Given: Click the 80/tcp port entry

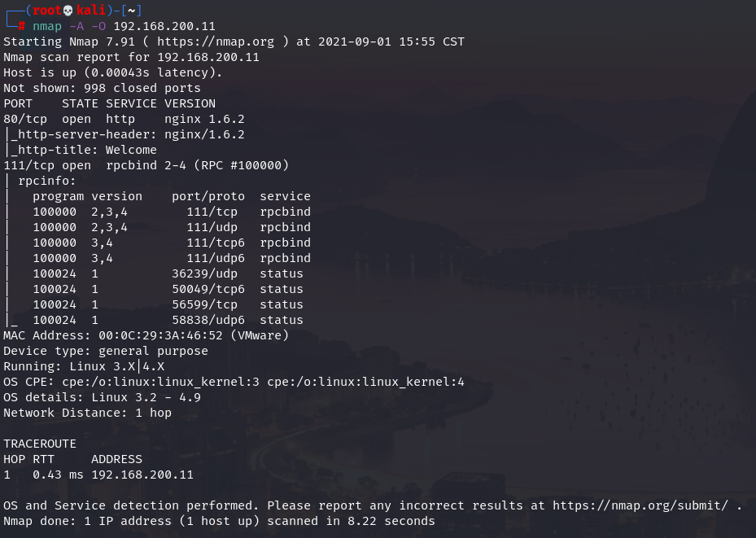Looking at the screenshot, I should pos(25,119).
